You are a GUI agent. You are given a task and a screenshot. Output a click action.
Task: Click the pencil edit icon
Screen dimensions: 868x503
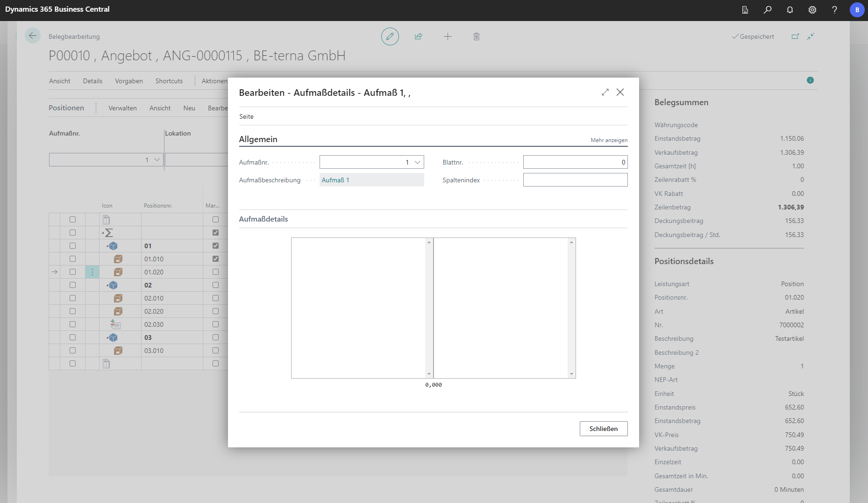[390, 36]
